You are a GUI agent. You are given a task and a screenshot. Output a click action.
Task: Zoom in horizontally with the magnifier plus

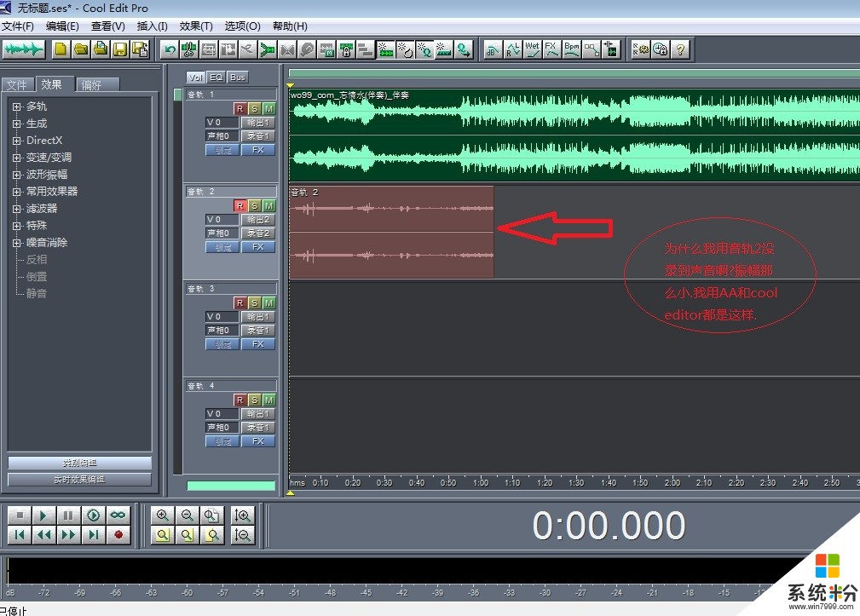tap(163, 515)
